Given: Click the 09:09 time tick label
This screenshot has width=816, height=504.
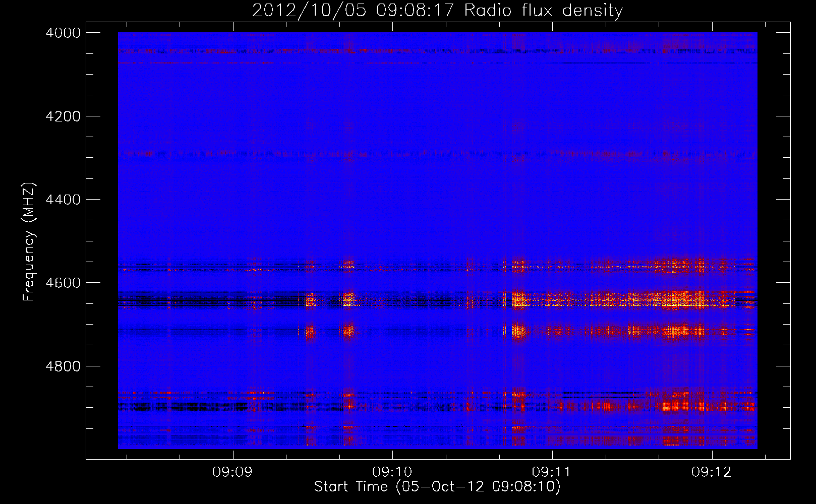Looking at the screenshot, I should [232, 472].
